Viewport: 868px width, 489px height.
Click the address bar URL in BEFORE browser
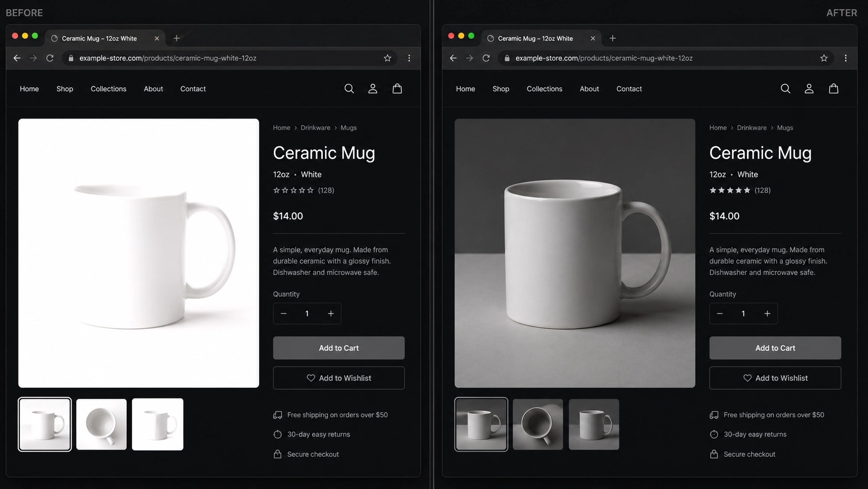click(168, 58)
